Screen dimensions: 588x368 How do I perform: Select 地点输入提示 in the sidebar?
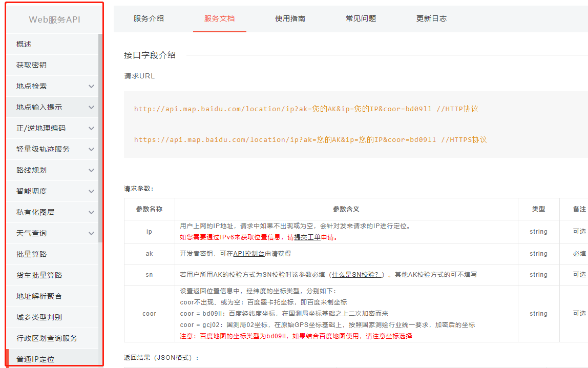point(39,107)
